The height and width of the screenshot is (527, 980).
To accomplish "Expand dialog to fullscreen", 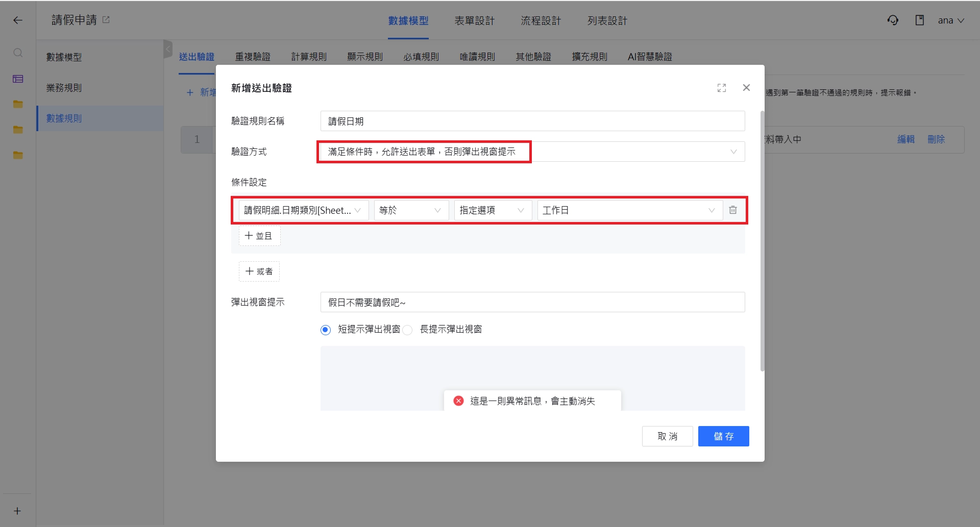I will point(722,88).
